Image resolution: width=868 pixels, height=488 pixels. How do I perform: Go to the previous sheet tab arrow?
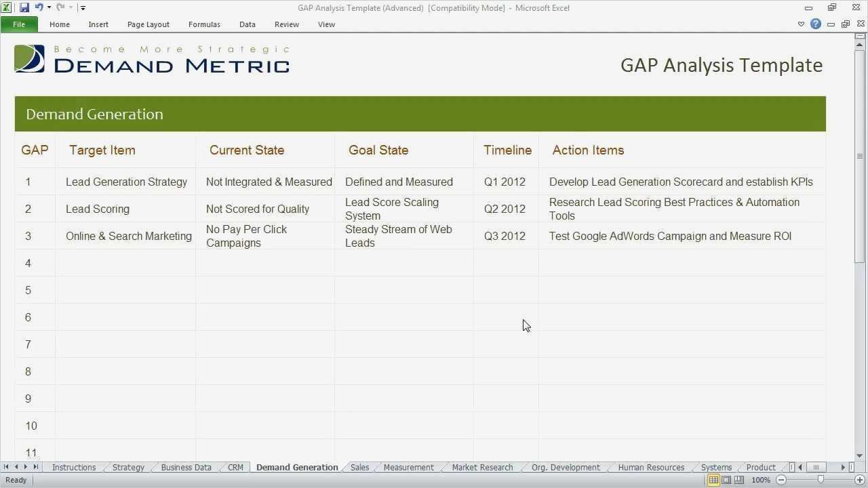16,467
